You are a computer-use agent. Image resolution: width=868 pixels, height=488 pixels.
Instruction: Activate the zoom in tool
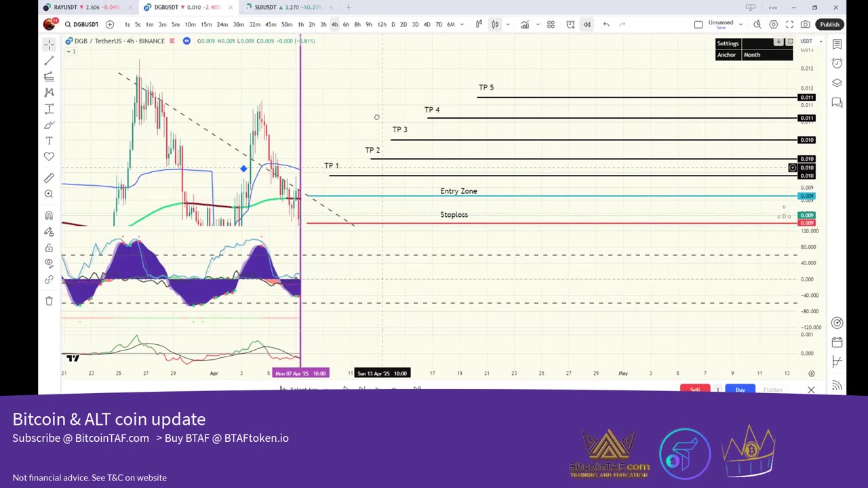click(49, 194)
